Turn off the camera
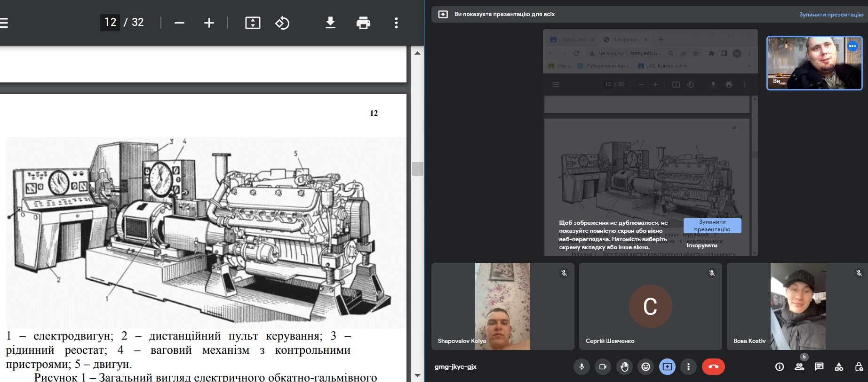Screen dimensions: 868x382 coord(603,366)
